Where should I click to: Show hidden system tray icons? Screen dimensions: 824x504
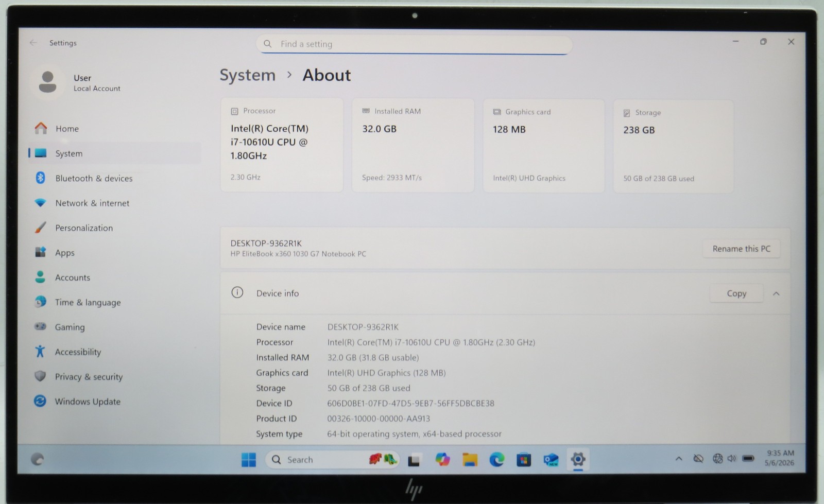pos(679,459)
